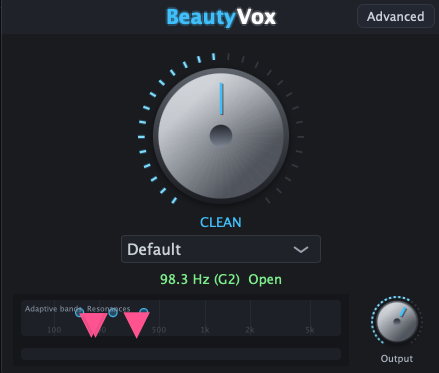The width and height of the screenshot is (439, 373).
Task: Click the BeautyVox logo title
Action: (221, 17)
